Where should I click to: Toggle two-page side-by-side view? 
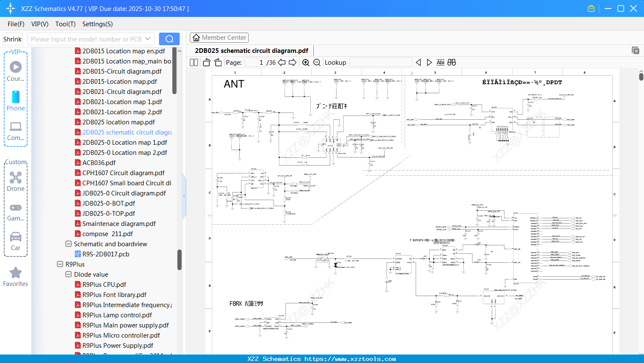tap(194, 63)
